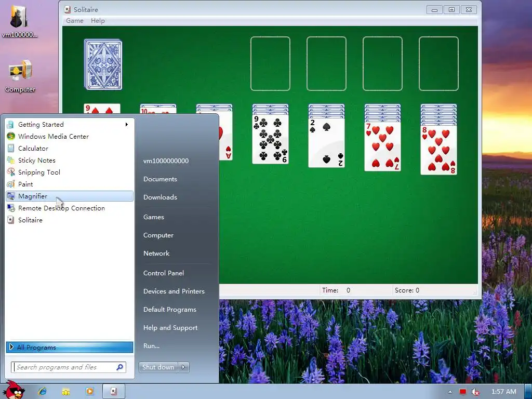This screenshot has height=399, width=532.
Task: Click the Start orb on taskbar
Action: [15, 391]
